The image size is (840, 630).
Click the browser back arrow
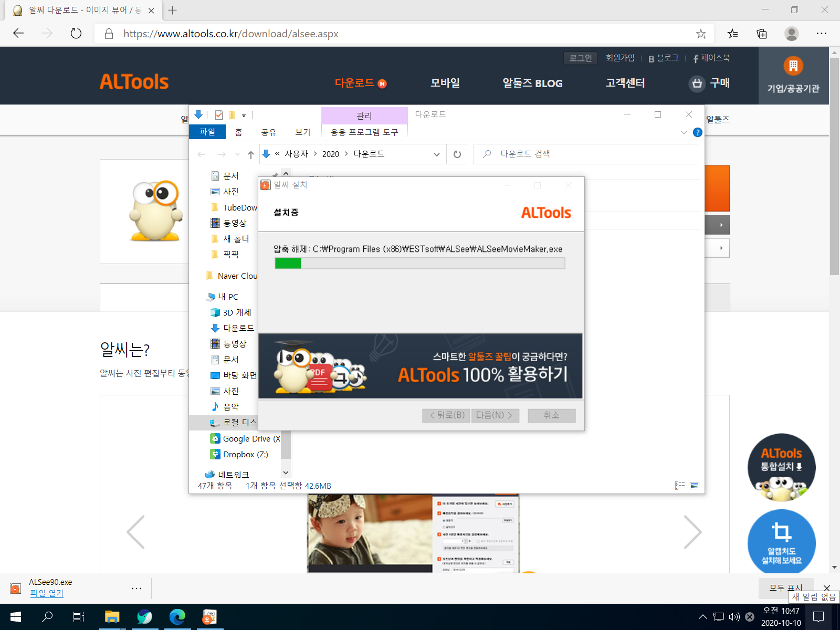pos(19,34)
